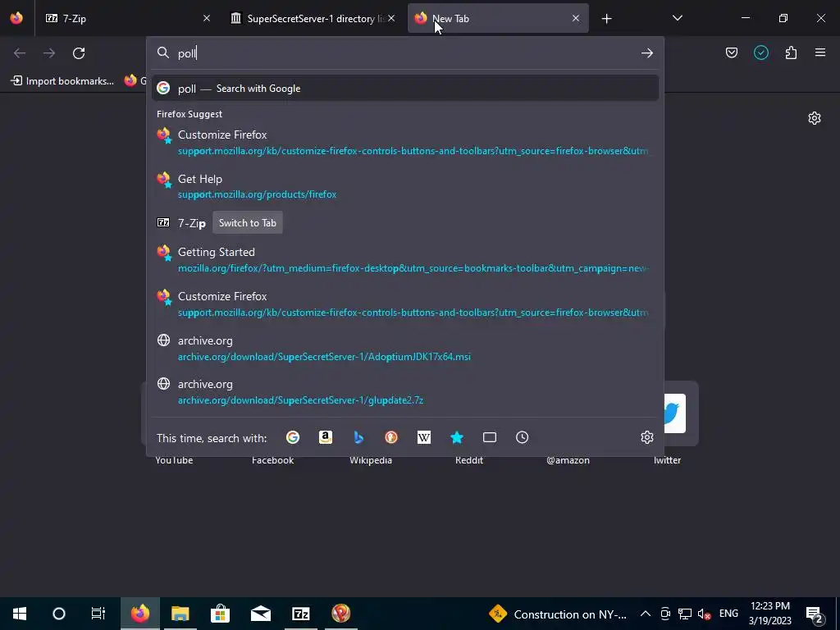Open Microsoft Store from taskbar
The height and width of the screenshot is (630, 840).
[220, 614]
